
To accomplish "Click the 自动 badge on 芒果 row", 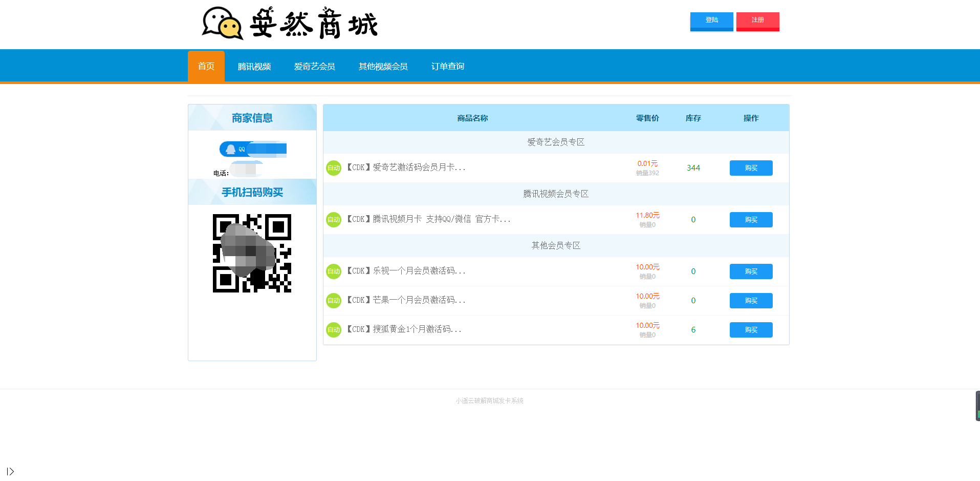I will tap(334, 301).
